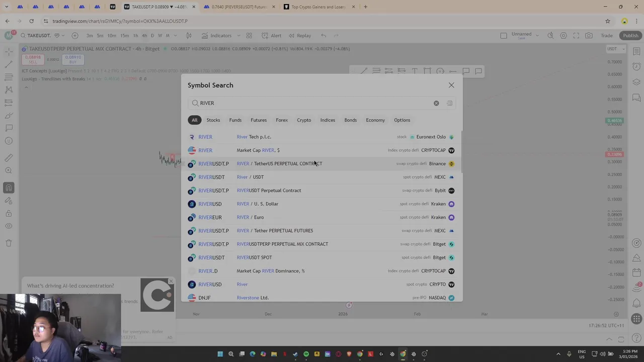The image size is (644, 362).
Task: Choose RIVER.D Market Cap Dominance result
Action: pyautogui.click(x=321, y=271)
